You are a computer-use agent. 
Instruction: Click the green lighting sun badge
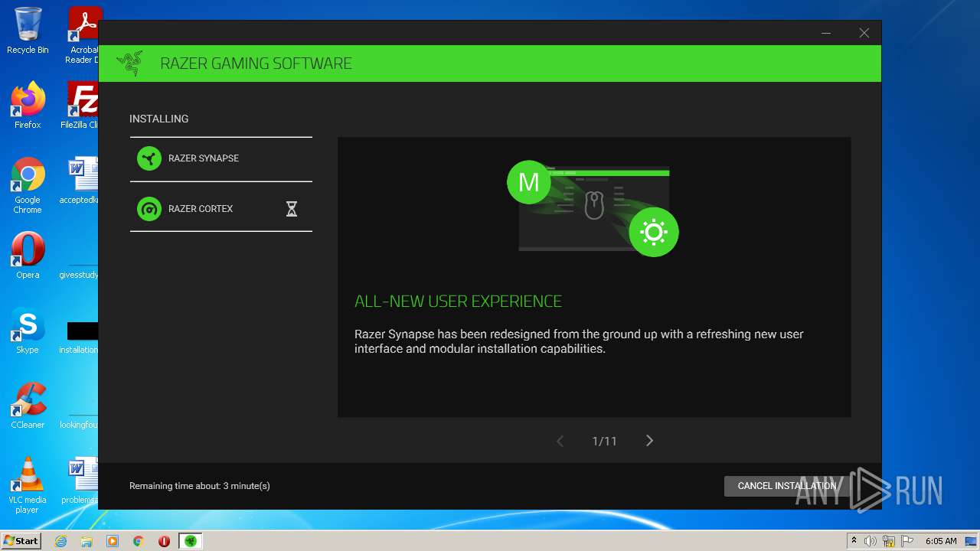[x=654, y=232]
